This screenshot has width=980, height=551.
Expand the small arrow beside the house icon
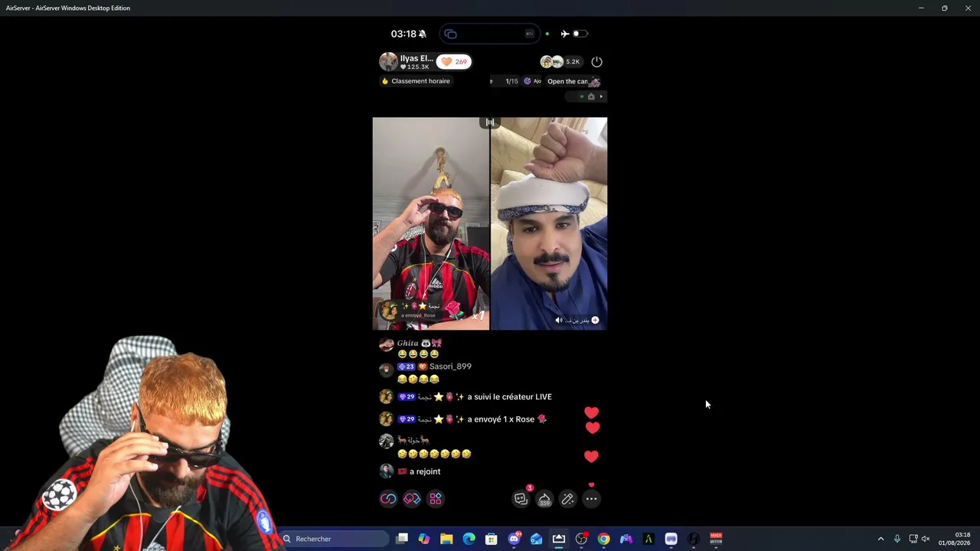click(x=602, y=96)
